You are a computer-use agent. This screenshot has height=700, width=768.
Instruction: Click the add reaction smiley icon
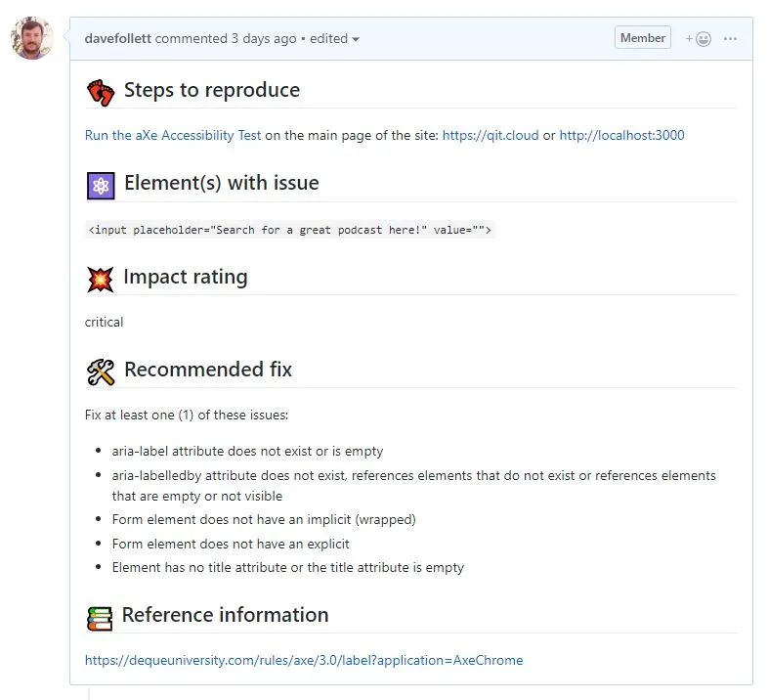point(699,39)
